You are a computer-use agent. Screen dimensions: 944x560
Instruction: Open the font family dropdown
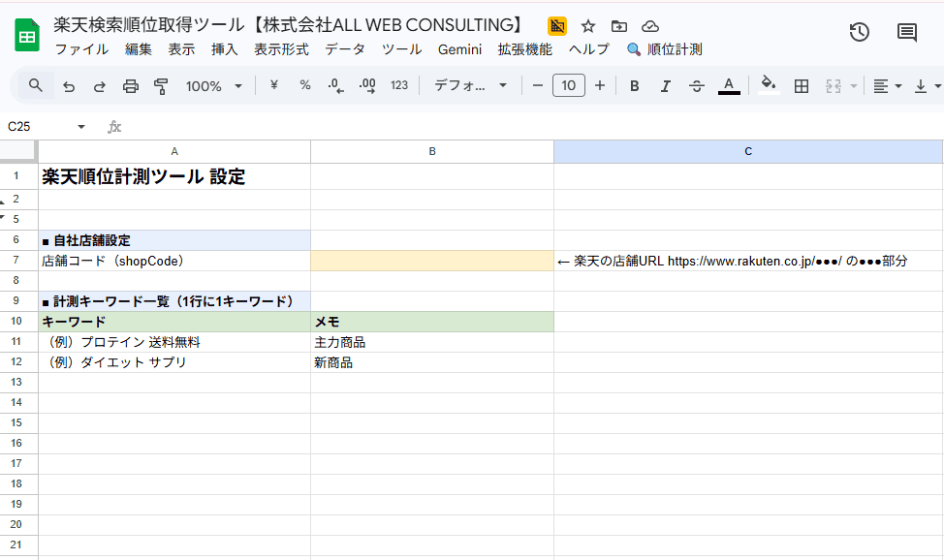(x=470, y=86)
